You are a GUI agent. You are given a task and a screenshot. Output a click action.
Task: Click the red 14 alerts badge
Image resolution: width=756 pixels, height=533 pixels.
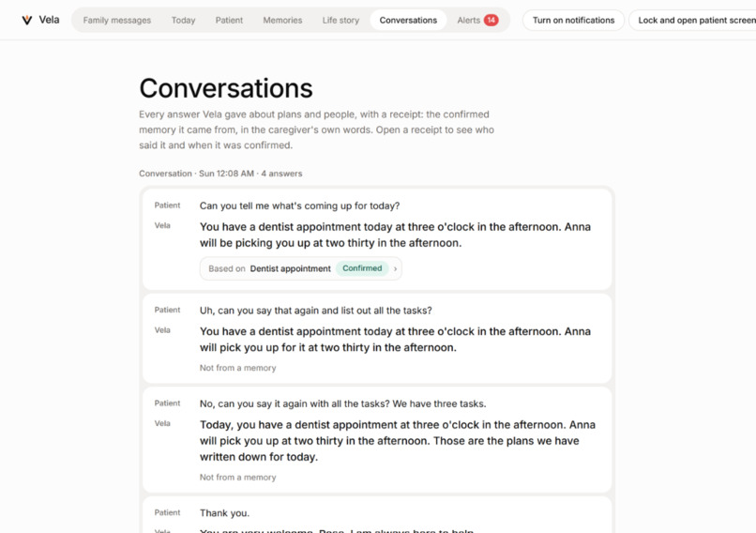491,21
